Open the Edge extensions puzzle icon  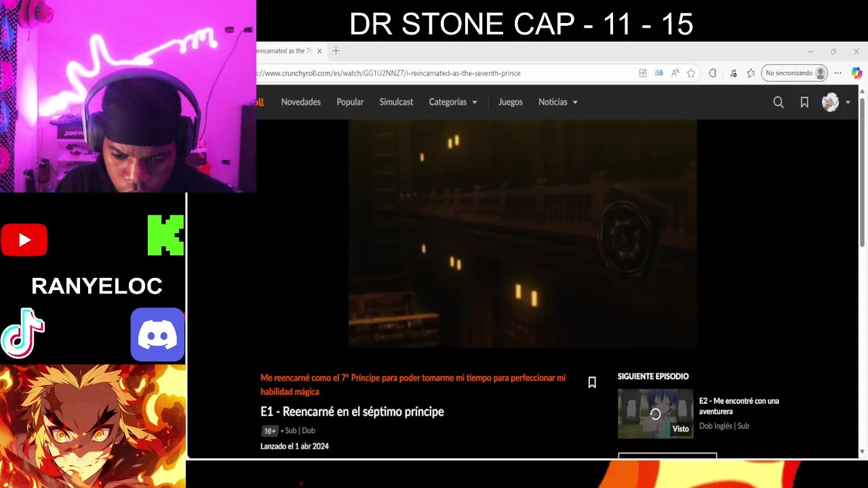(713, 73)
